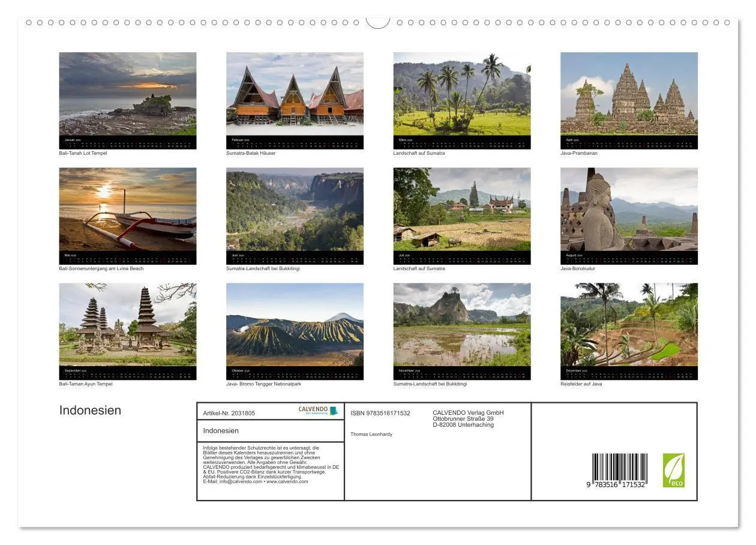Click caption 'Java- Bromo Tengger Nationalpark'
756x545 pixels.
click(264, 384)
